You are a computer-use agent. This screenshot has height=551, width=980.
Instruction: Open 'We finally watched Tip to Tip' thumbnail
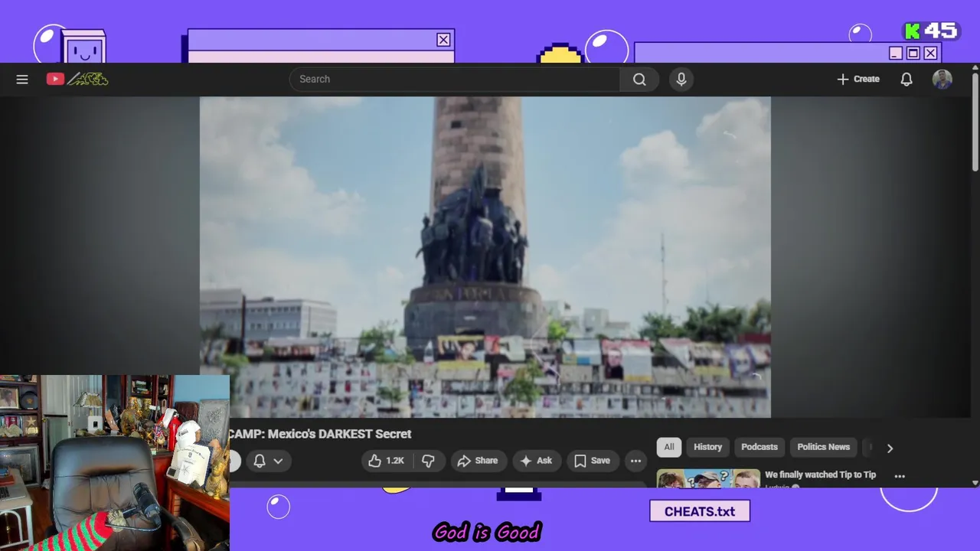tap(708, 478)
